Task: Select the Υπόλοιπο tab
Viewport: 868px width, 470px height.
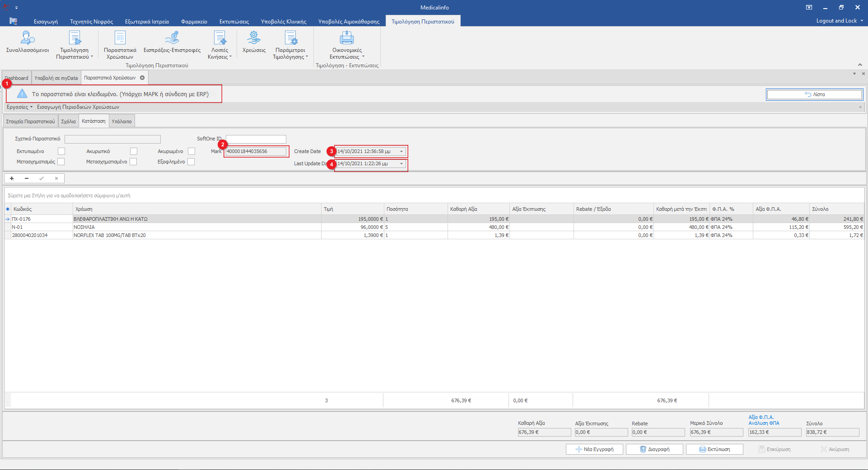Action: pos(121,121)
